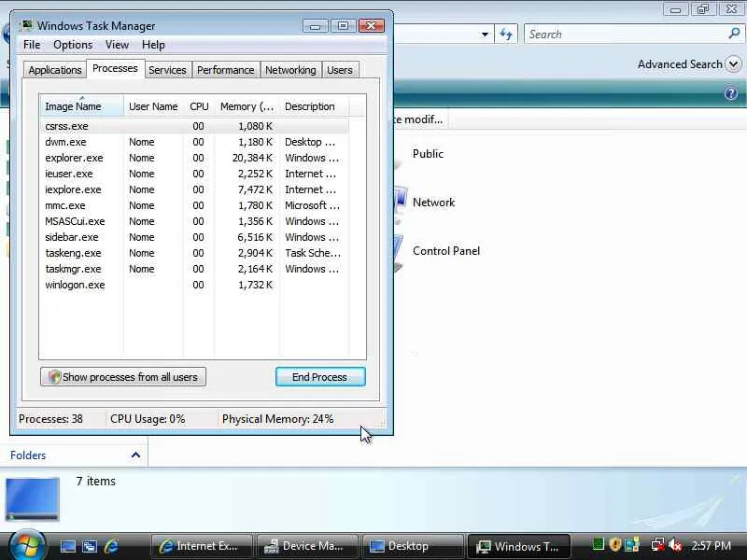Open the Public folder in Explorer
747x560 pixels.
coord(428,154)
